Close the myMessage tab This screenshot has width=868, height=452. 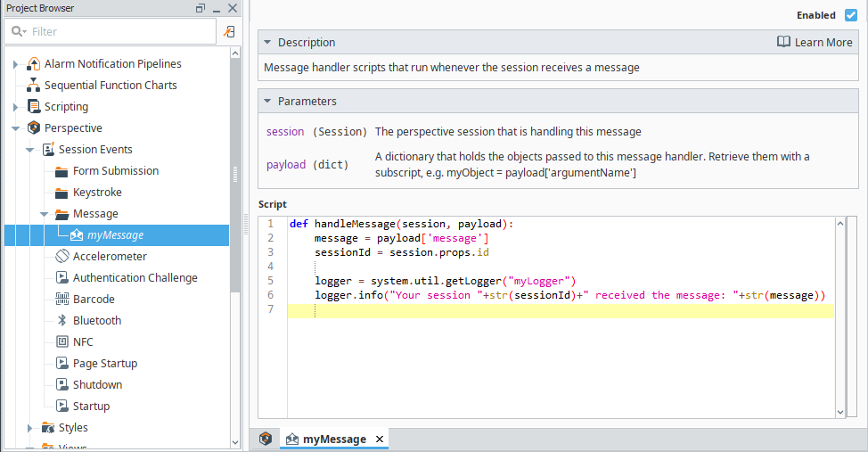coord(380,440)
